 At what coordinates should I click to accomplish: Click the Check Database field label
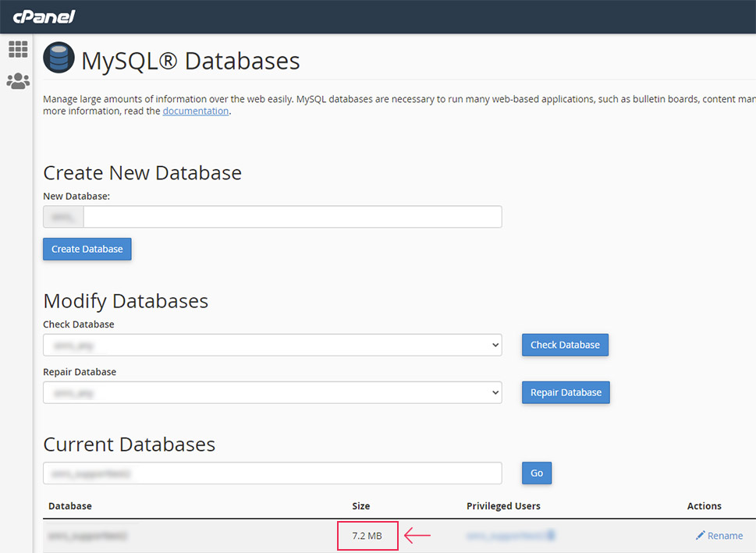(x=79, y=324)
